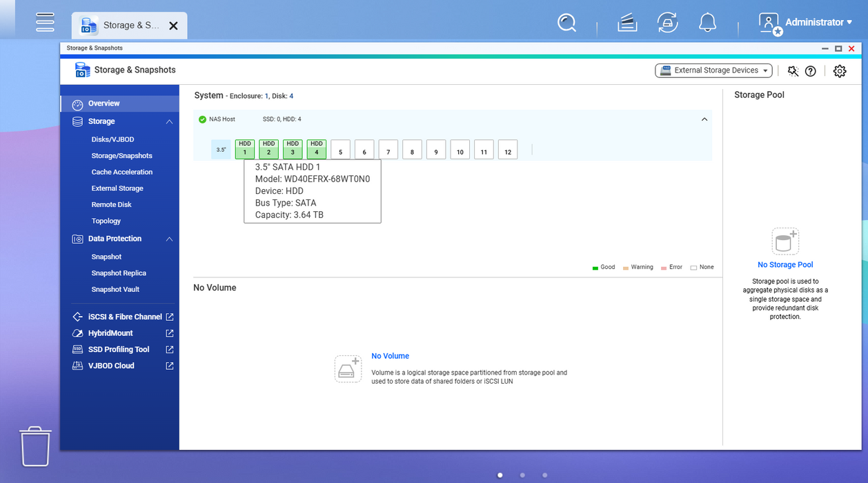Click the Storage database icon in sidebar
The image size is (868, 483).
click(77, 121)
